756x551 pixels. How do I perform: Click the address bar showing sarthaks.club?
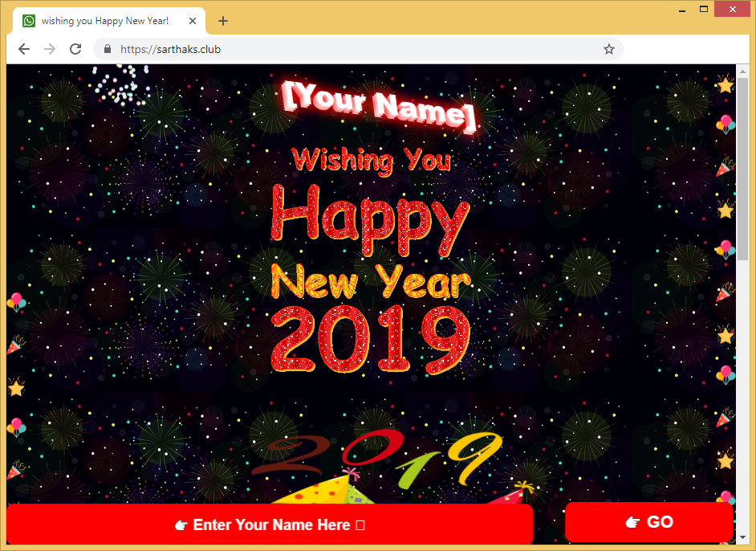click(358, 49)
